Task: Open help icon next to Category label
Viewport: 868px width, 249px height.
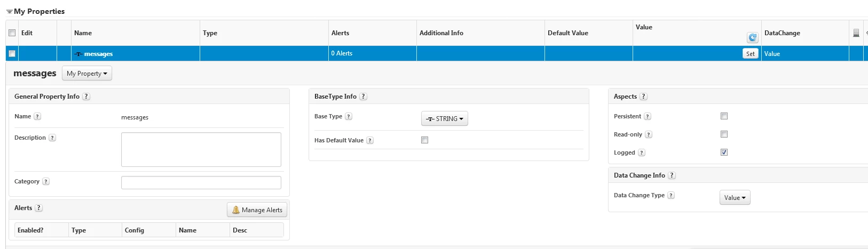Action: pos(46,181)
